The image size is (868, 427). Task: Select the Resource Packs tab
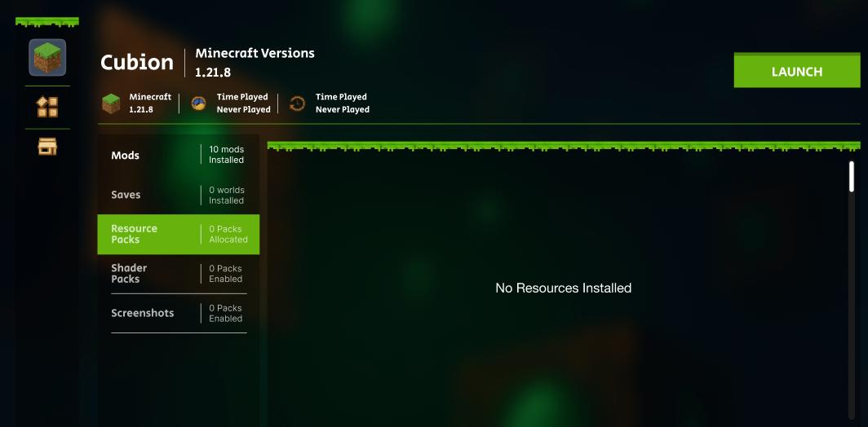(x=178, y=235)
